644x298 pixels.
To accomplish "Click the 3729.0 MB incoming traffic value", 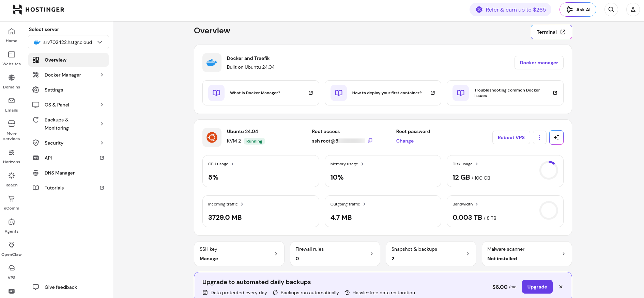I will 225,217.
